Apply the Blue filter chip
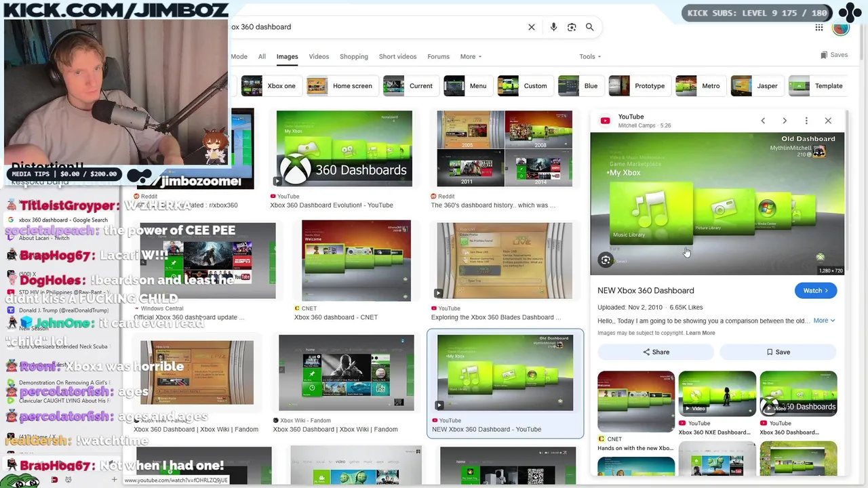This screenshot has width=868, height=488. (x=580, y=86)
